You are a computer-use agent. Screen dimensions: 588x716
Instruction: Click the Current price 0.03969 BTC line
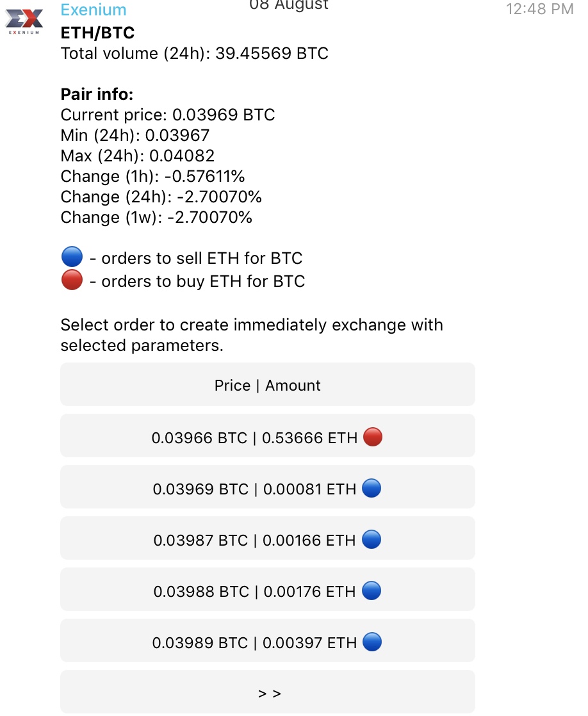tap(168, 115)
